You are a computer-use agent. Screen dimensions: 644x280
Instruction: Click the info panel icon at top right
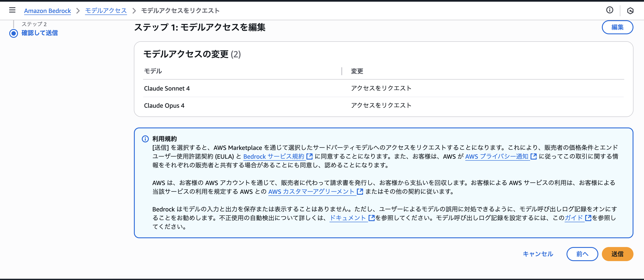click(x=610, y=10)
